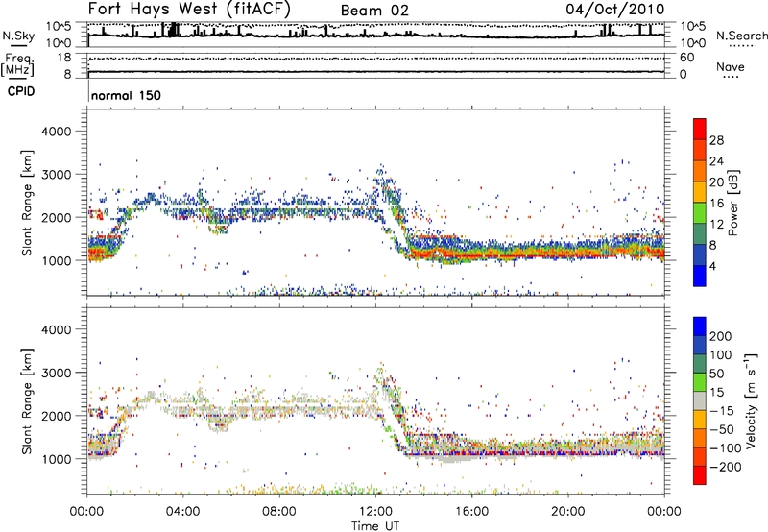Click the '3000' tick on the power panel

pyautogui.click(x=56, y=175)
